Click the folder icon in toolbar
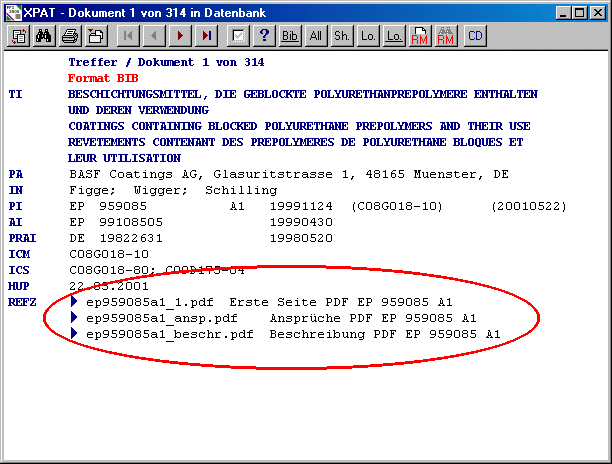This screenshot has height=464, width=612. 95,36
